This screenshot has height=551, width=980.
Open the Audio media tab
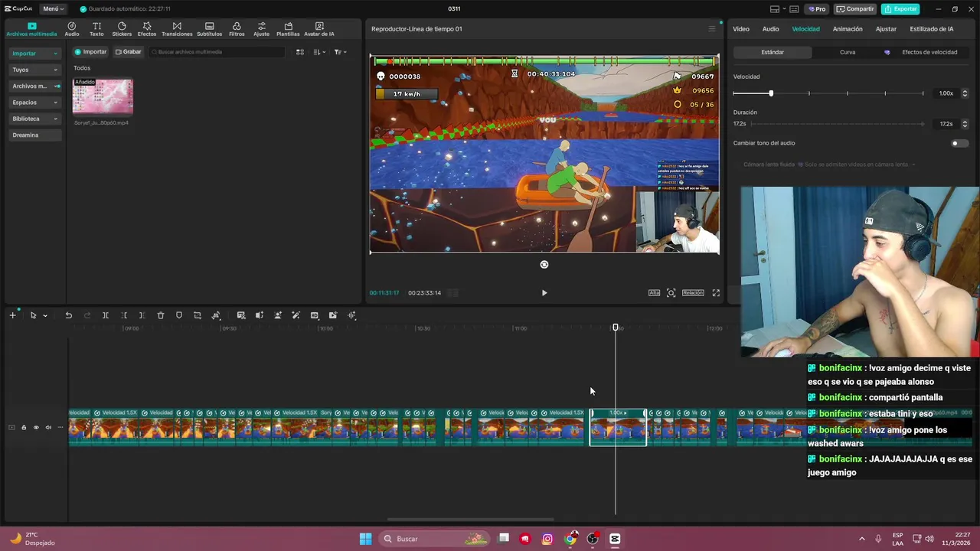72,29
